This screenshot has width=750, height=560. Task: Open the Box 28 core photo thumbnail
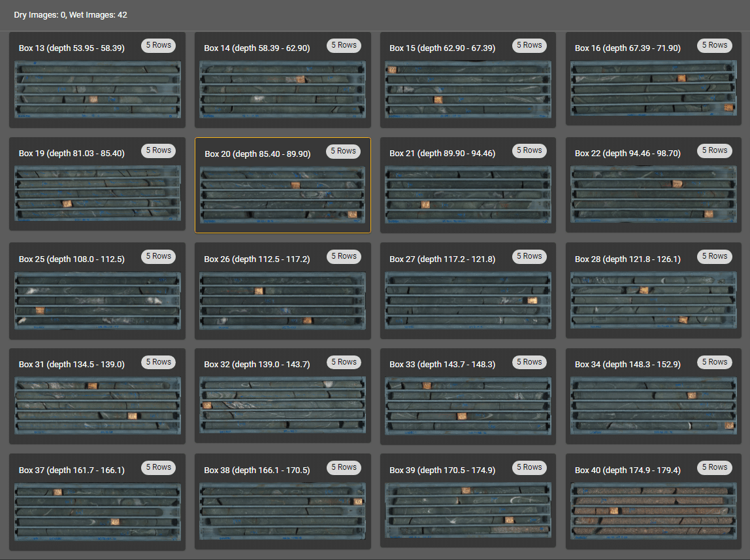pos(653,300)
